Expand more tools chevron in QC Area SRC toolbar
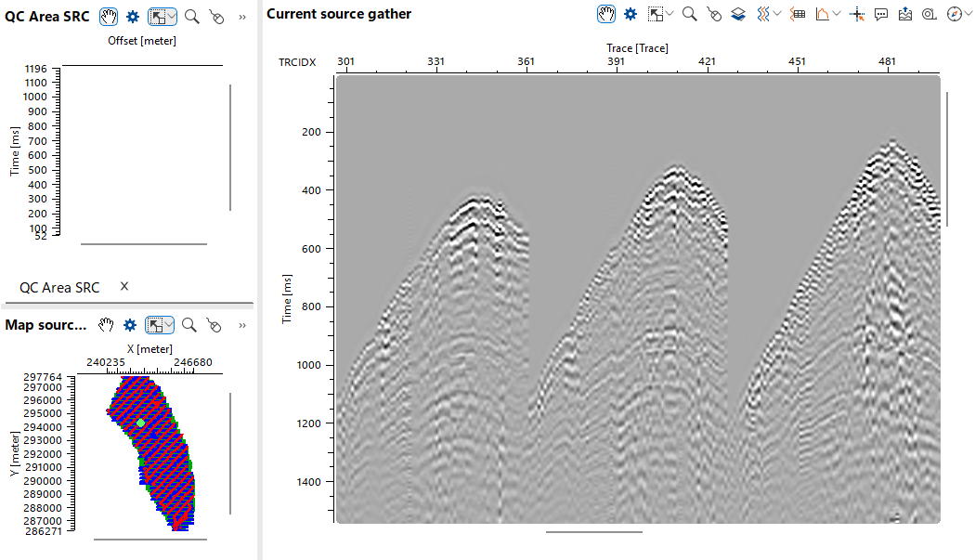 [x=242, y=18]
